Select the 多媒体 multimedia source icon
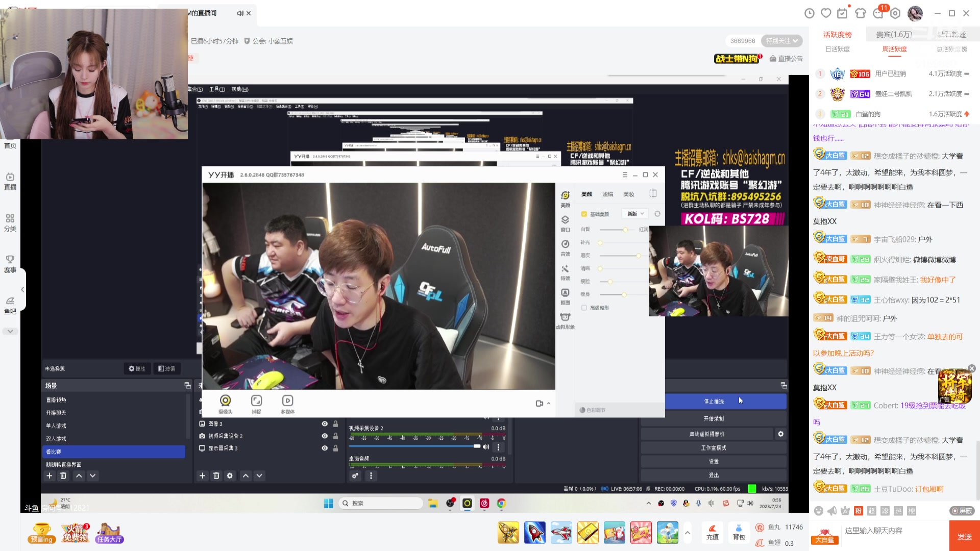Screen dimensions: 980x551 pyautogui.click(x=287, y=404)
